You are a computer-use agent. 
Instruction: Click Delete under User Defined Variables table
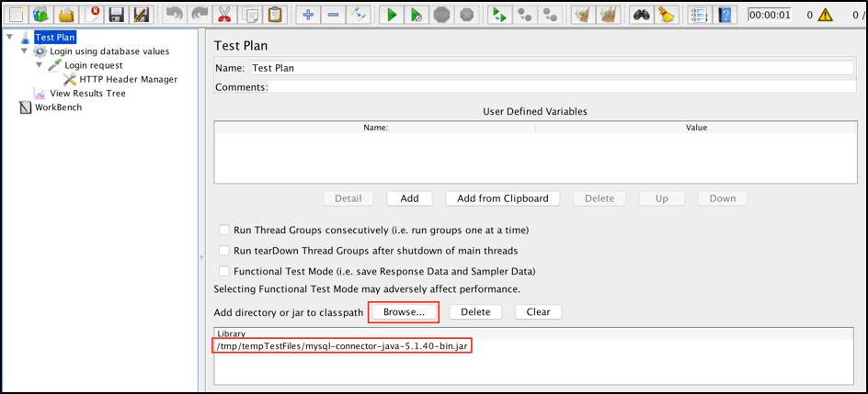click(600, 198)
